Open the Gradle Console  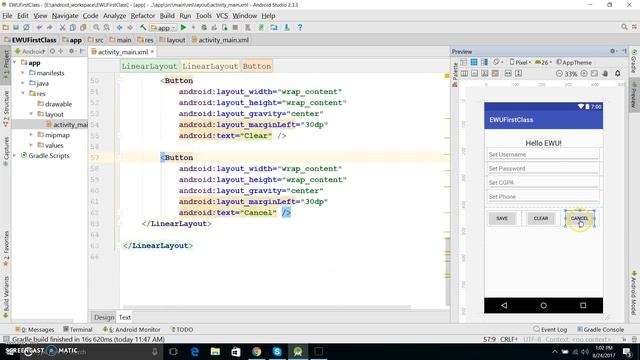(600, 329)
